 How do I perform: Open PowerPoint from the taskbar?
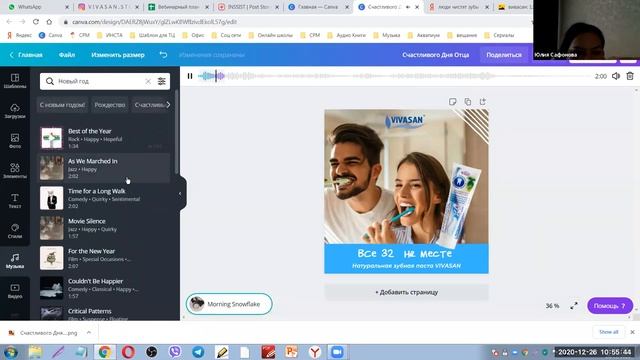click(x=291, y=352)
